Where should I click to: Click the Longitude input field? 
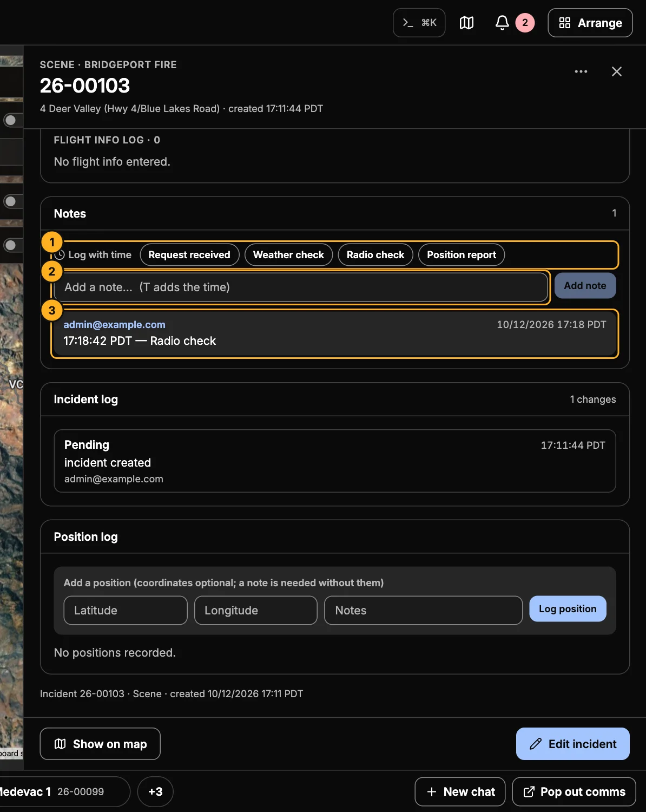pyautogui.click(x=256, y=611)
